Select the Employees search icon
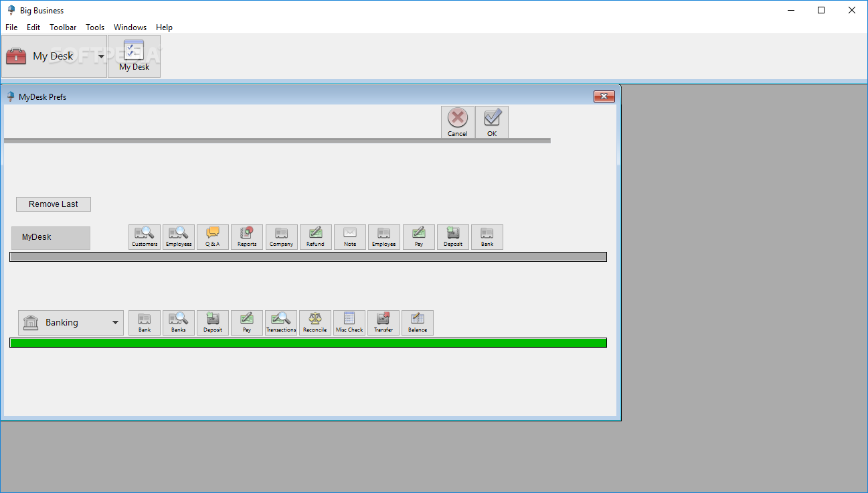The image size is (868, 493). click(179, 237)
